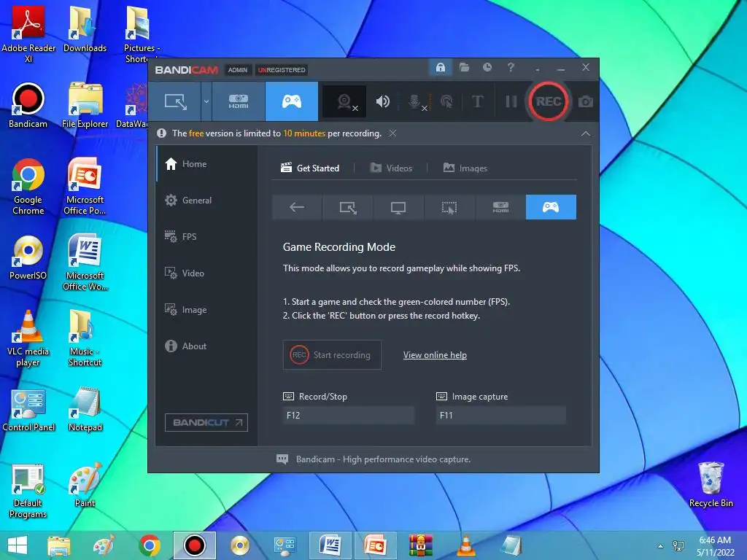Select rectangle area mode in Get Started row

pos(348,207)
